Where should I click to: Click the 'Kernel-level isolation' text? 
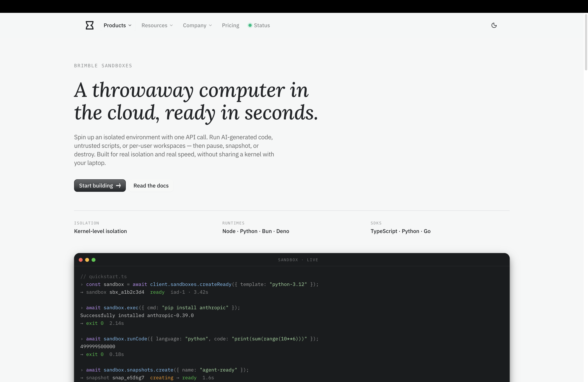click(100, 231)
